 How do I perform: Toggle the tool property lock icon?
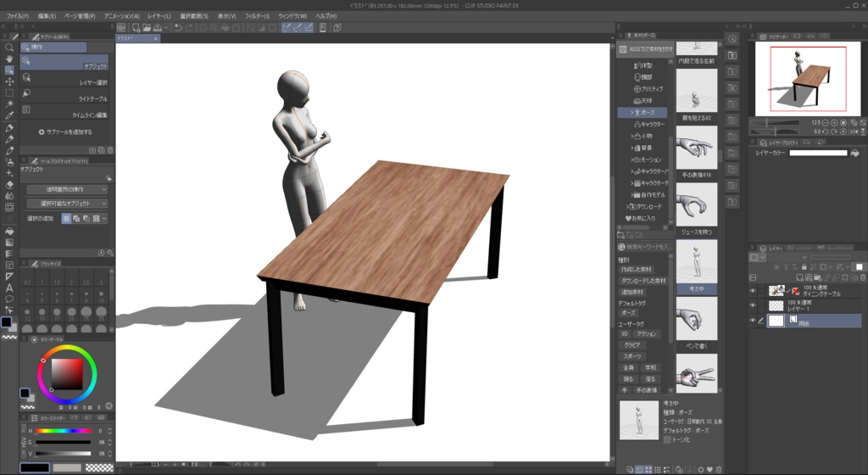pyautogui.click(x=108, y=178)
